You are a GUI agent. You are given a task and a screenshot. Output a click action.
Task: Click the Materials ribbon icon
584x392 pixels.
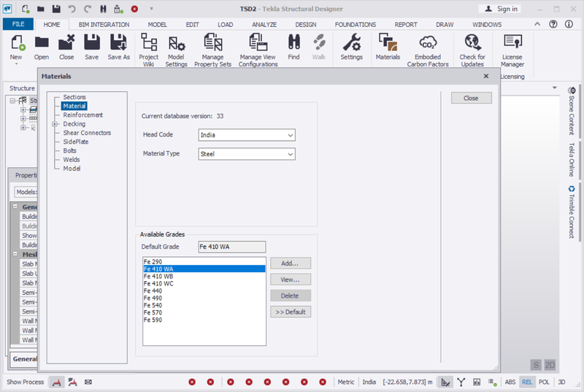click(388, 42)
